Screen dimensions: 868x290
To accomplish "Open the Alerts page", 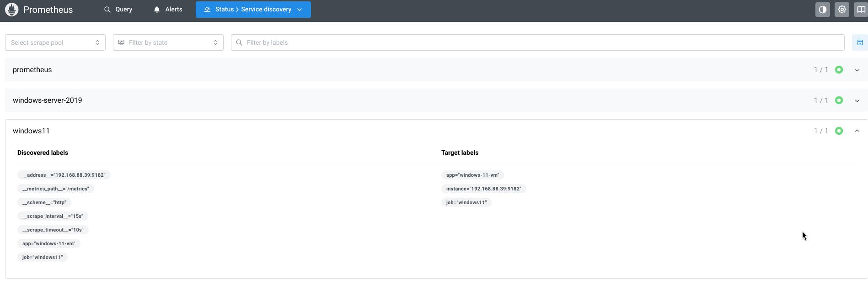I will pyautogui.click(x=168, y=10).
